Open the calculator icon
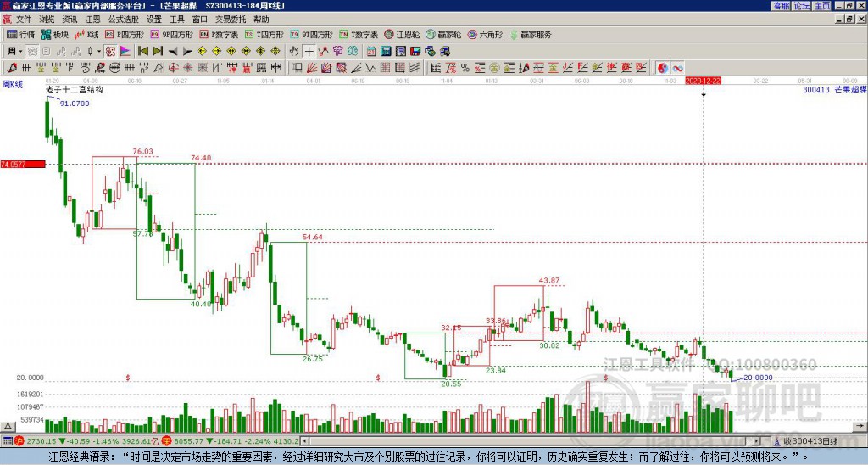This screenshot has width=868, height=465. [387, 52]
